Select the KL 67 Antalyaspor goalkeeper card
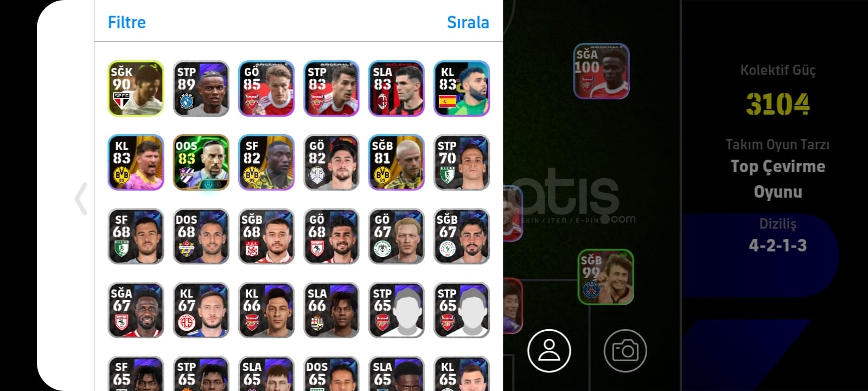This screenshot has height=391, width=868. pyautogui.click(x=201, y=310)
